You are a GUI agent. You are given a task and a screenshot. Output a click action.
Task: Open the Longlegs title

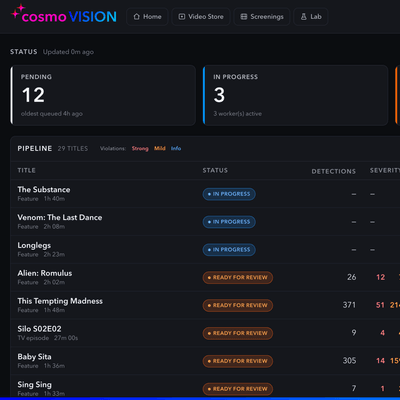34,245
